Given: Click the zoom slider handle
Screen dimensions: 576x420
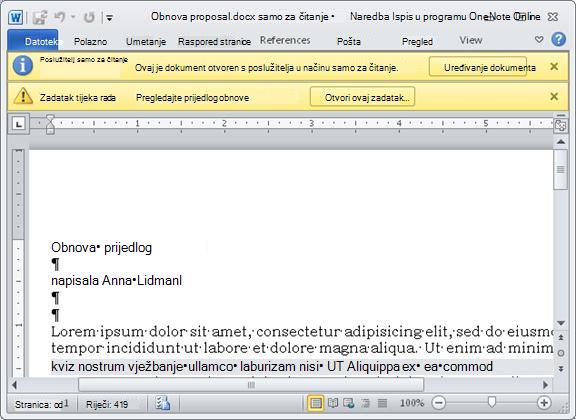Looking at the screenshot, I should [492, 402].
